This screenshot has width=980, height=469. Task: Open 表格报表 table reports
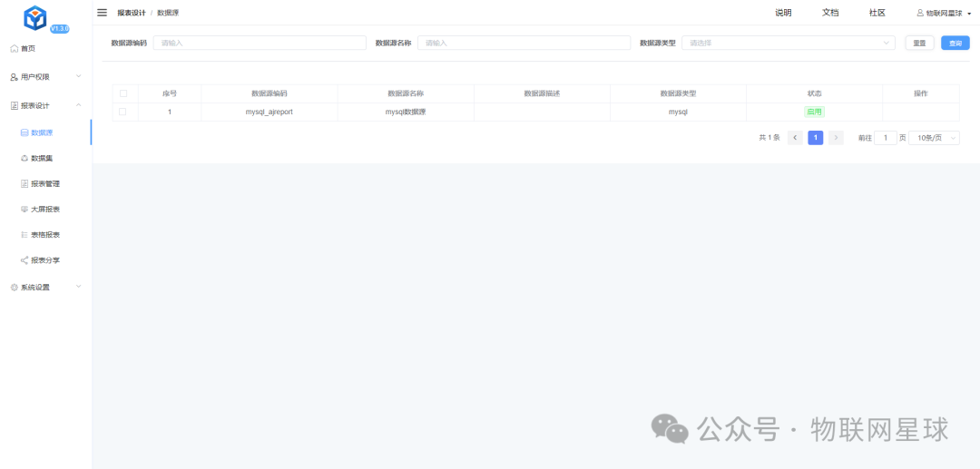(x=45, y=234)
